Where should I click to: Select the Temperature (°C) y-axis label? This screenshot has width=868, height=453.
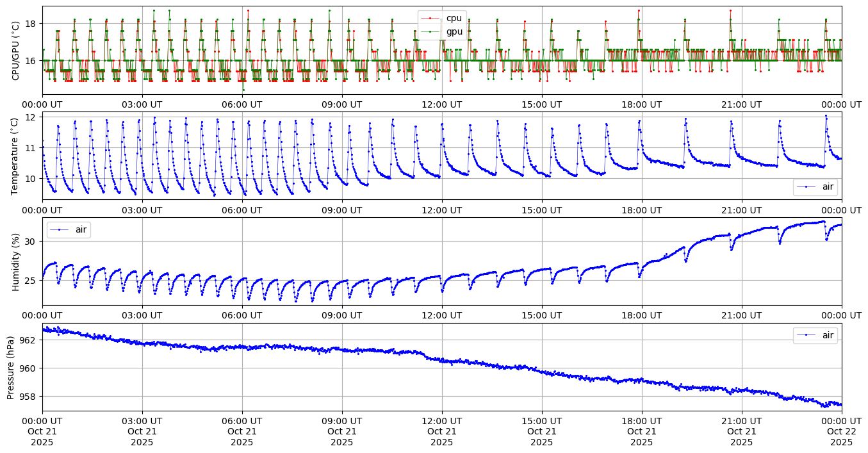[x=16, y=155]
